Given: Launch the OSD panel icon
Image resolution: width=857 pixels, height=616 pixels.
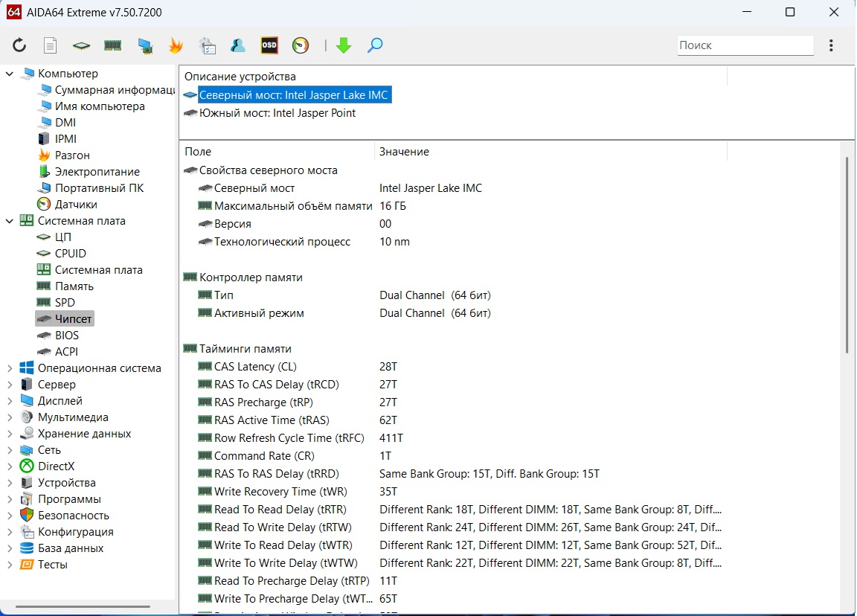Looking at the screenshot, I should tap(269, 45).
